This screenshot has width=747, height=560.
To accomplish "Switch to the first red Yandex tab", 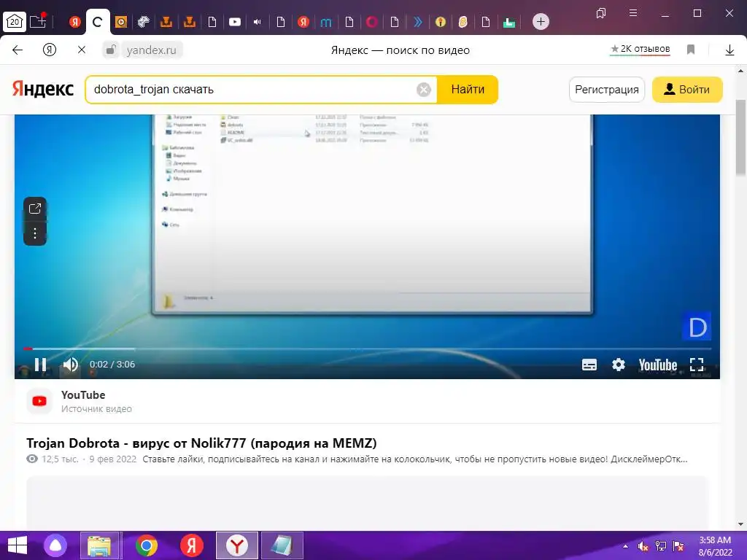I will tap(75, 21).
